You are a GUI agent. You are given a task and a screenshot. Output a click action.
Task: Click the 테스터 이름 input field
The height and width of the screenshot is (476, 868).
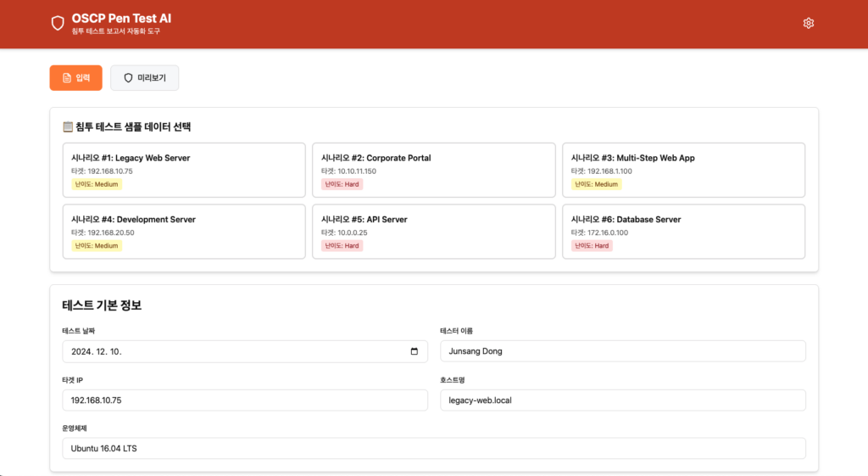(x=622, y=351)
